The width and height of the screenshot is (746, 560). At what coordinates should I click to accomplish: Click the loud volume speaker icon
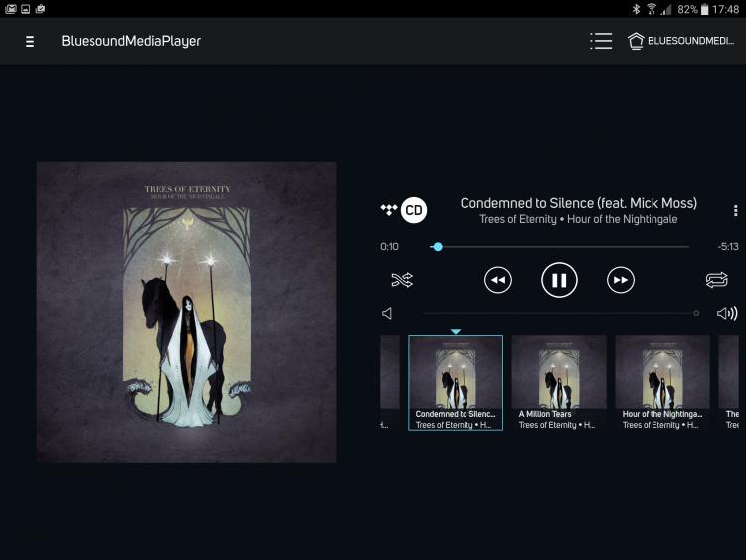coord(727,313)
